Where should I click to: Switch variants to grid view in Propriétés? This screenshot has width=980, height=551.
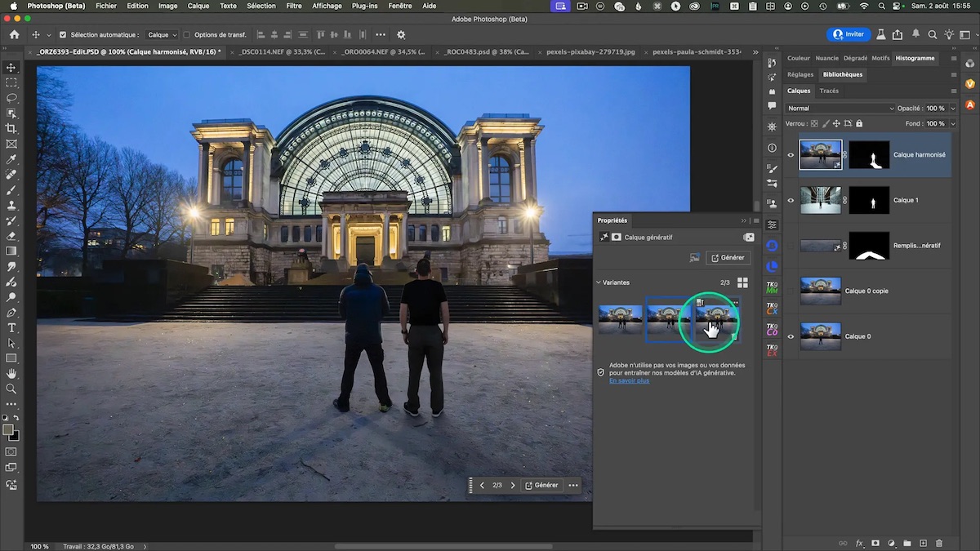[742, 282]
